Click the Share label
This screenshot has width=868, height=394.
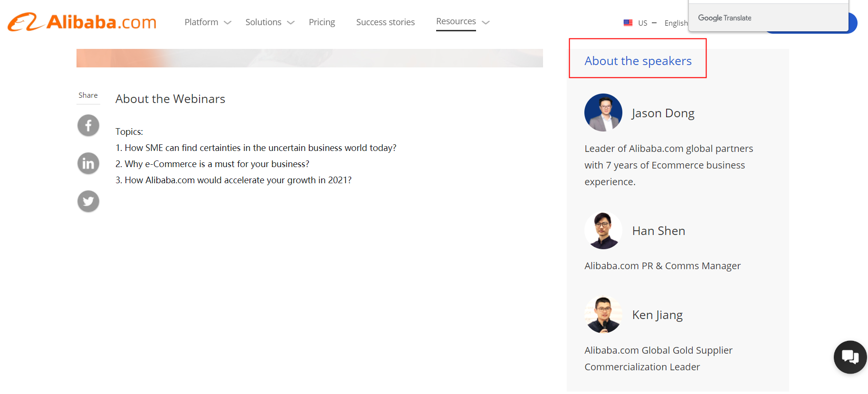coord(88,95)
